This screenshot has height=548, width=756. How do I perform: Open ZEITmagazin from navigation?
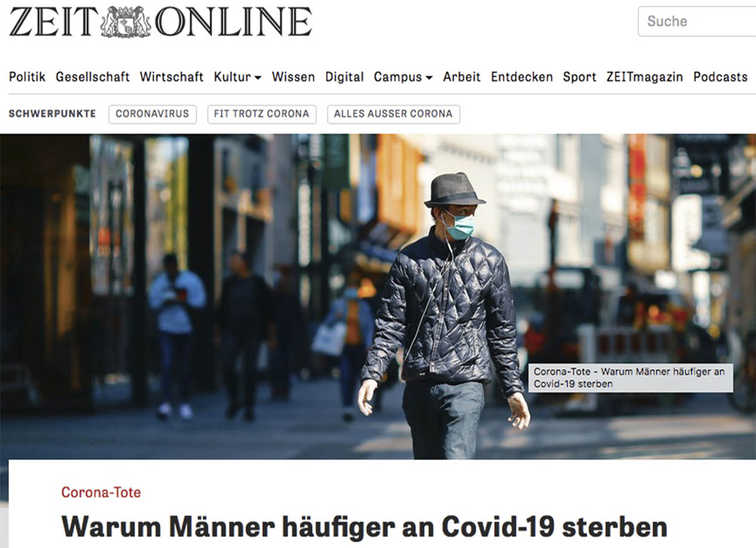pyautogui.click(x=645, y=77)
